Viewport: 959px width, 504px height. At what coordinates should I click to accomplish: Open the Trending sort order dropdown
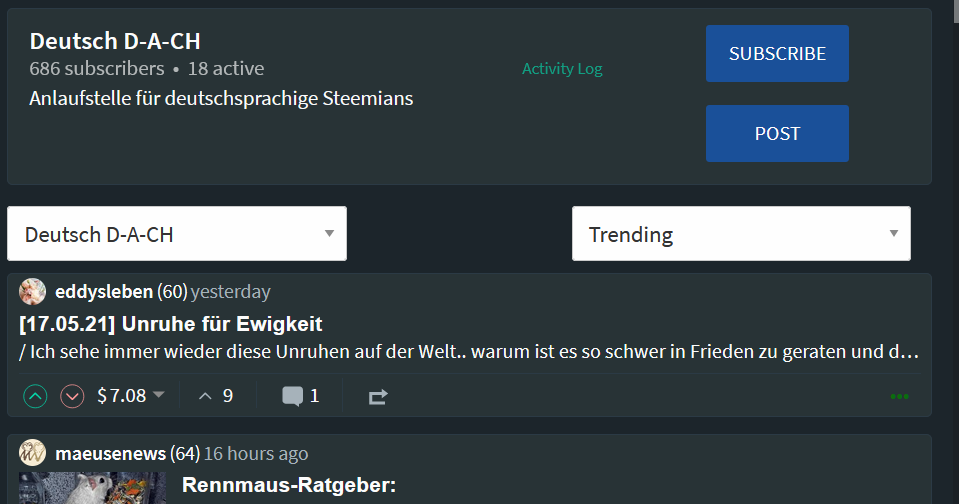[x=741, y=234]
